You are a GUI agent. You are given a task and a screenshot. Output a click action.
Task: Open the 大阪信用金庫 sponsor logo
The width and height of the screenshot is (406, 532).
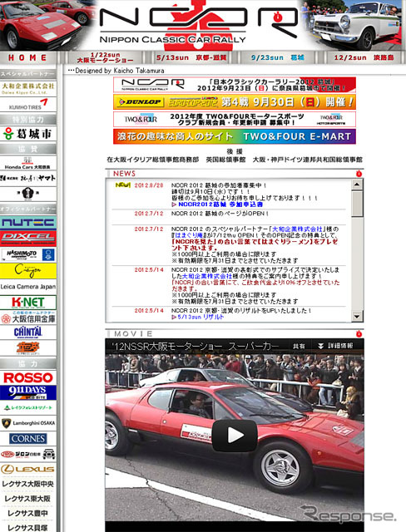click(x=28, y=318)
